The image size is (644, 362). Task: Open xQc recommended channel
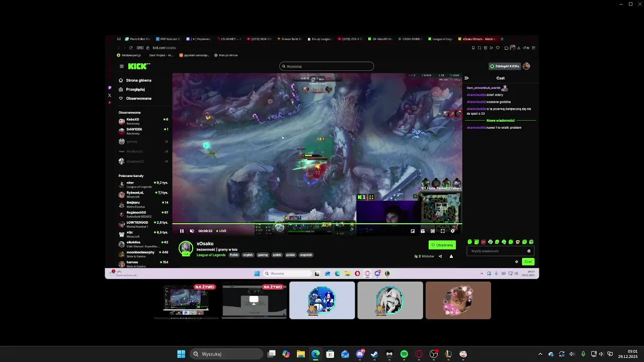(143, 234)
